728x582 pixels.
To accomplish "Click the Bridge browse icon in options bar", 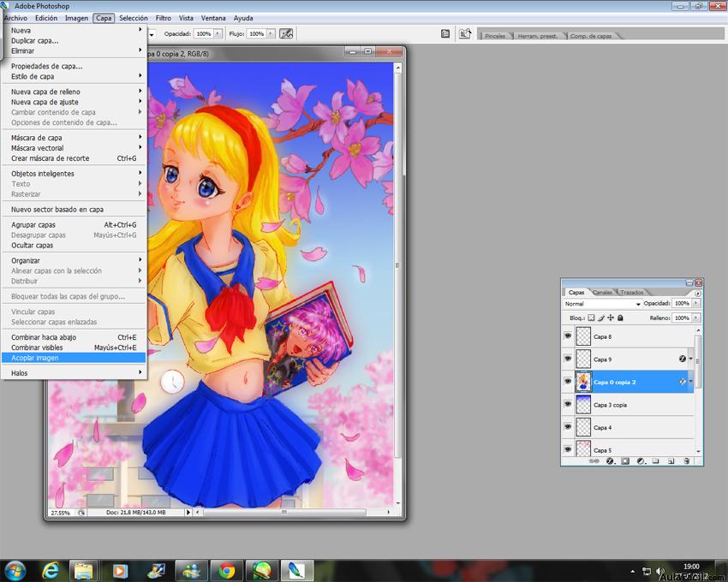I will 465,34.
